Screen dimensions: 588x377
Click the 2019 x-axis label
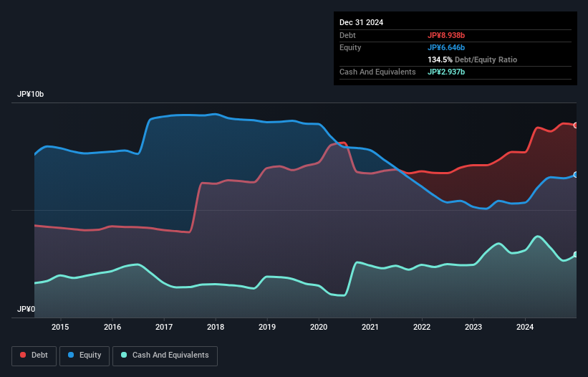[267, 327]
